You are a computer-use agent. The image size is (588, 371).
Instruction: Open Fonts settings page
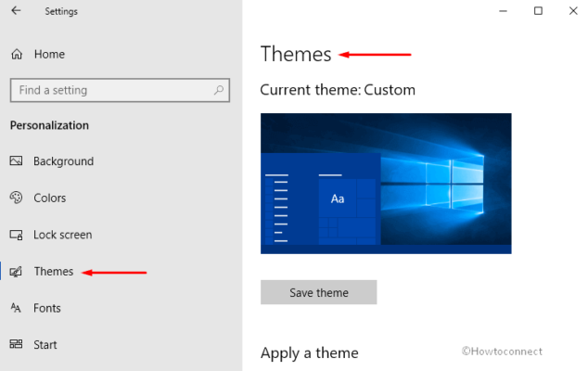click(x=47, y=308)
